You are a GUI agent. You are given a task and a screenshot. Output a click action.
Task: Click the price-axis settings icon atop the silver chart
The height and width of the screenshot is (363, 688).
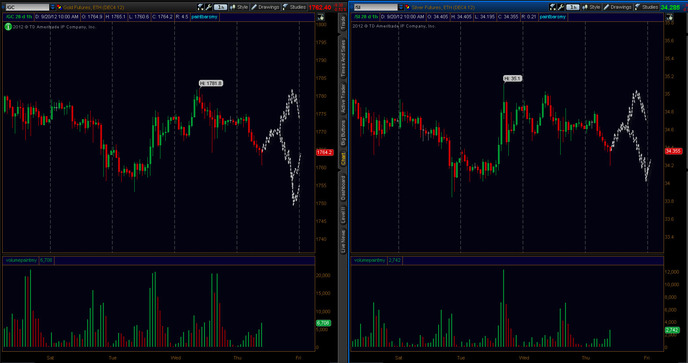point(669,17)
